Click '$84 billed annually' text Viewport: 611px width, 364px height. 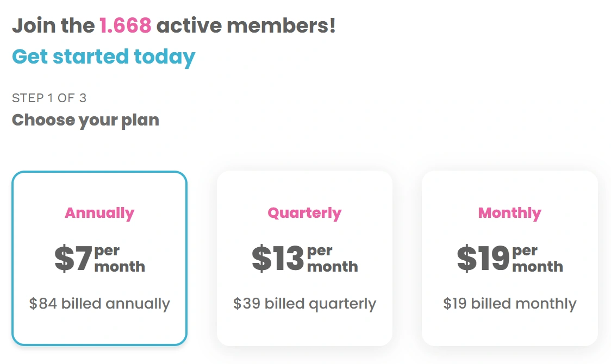[x=99, y=303]
